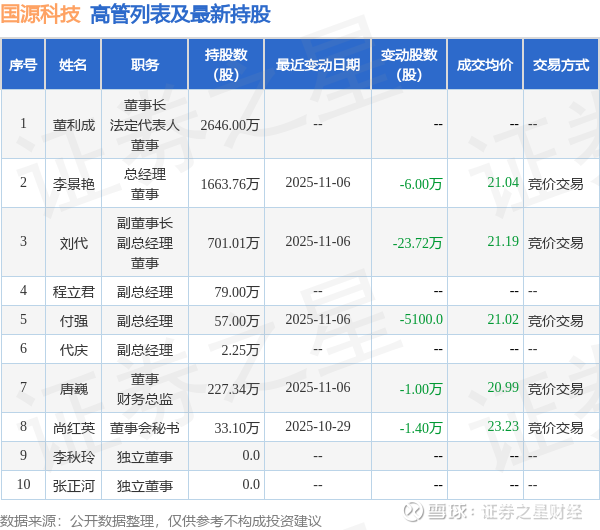Screen dimensions: 600x530
Task: Click the change amount -6.00万
Action: pyautogui.click(x=421, y=184)
